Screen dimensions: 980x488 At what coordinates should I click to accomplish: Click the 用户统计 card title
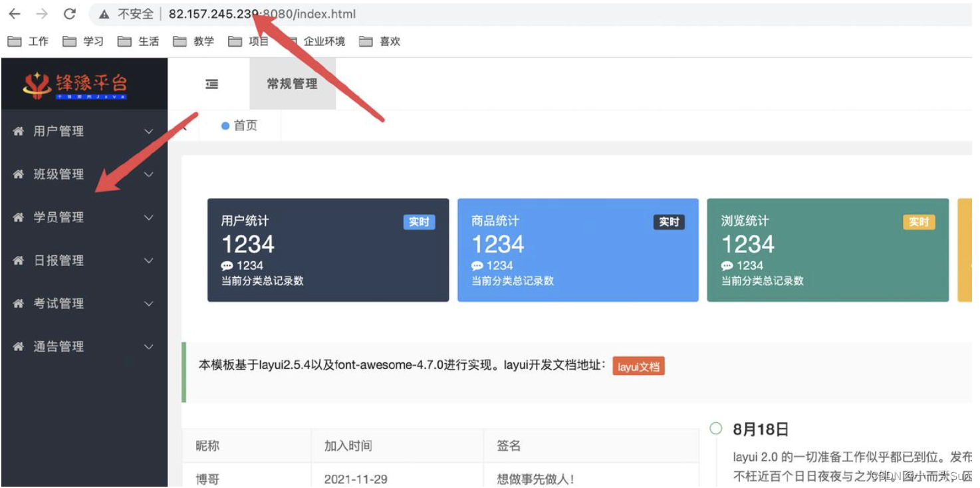[x=245, y=221]
